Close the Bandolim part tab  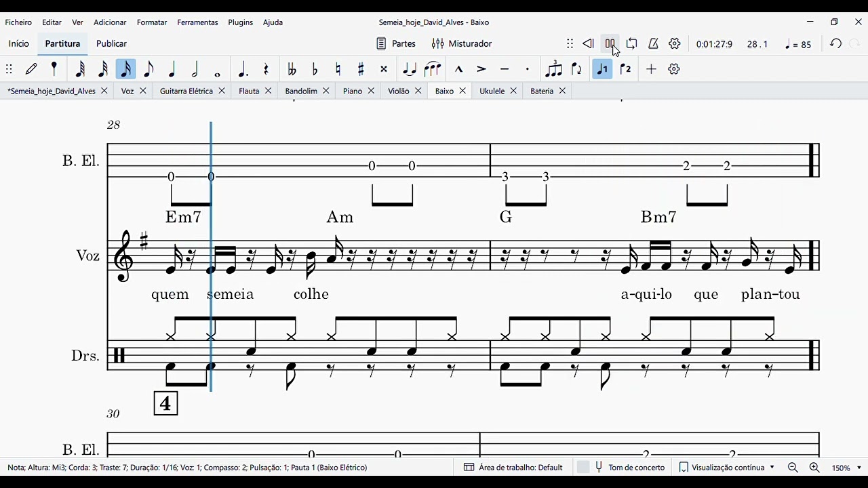click(326, 91)
